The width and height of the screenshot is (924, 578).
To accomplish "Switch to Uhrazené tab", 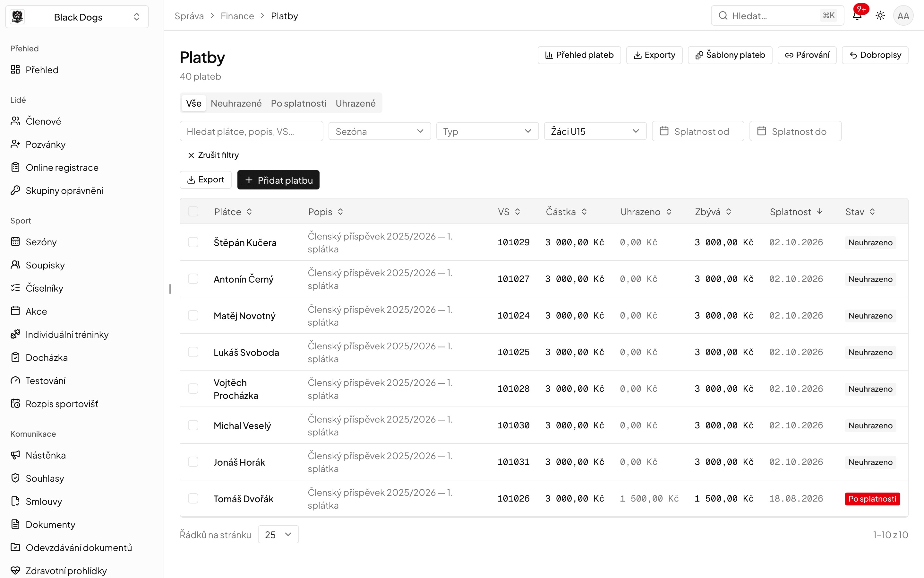I will click(x=355, y=103).
